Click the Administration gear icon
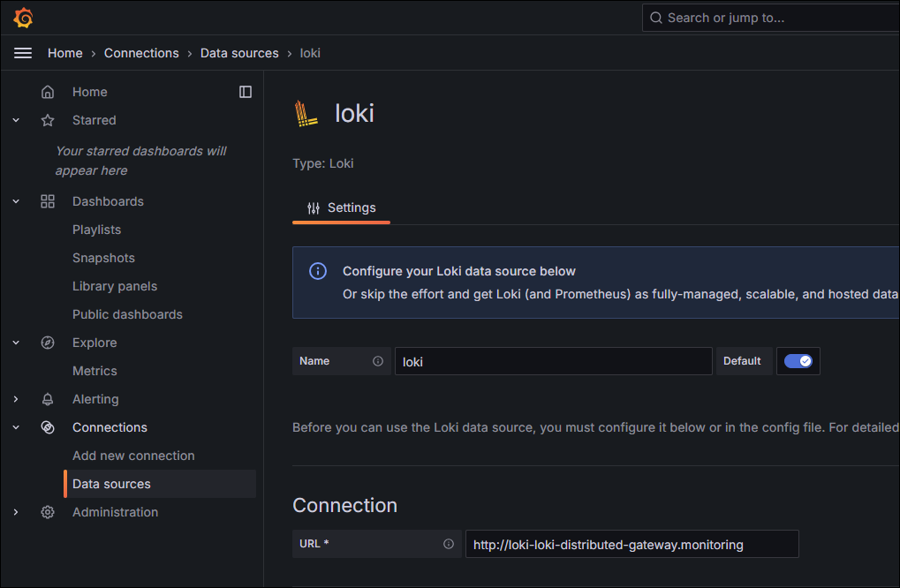 [48, 512]
